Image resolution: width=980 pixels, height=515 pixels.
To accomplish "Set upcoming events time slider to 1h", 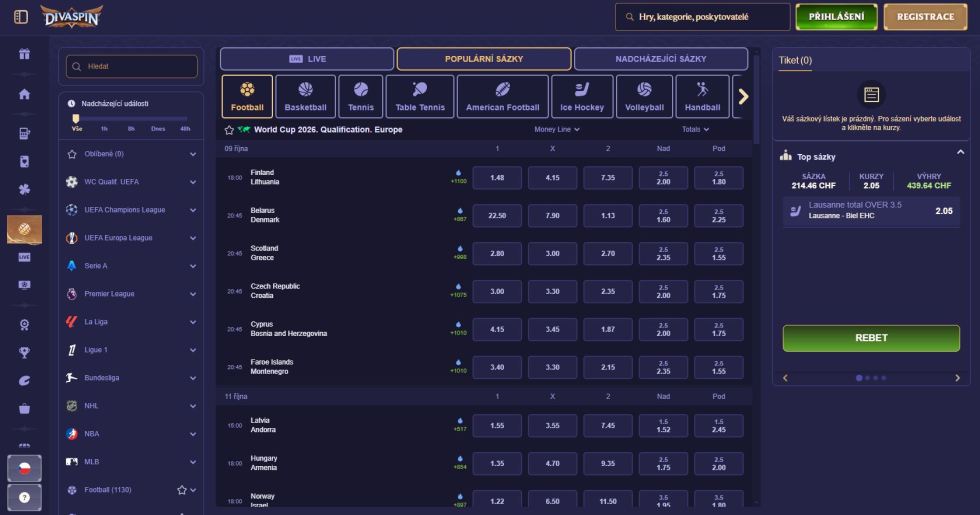I will 104,128.
